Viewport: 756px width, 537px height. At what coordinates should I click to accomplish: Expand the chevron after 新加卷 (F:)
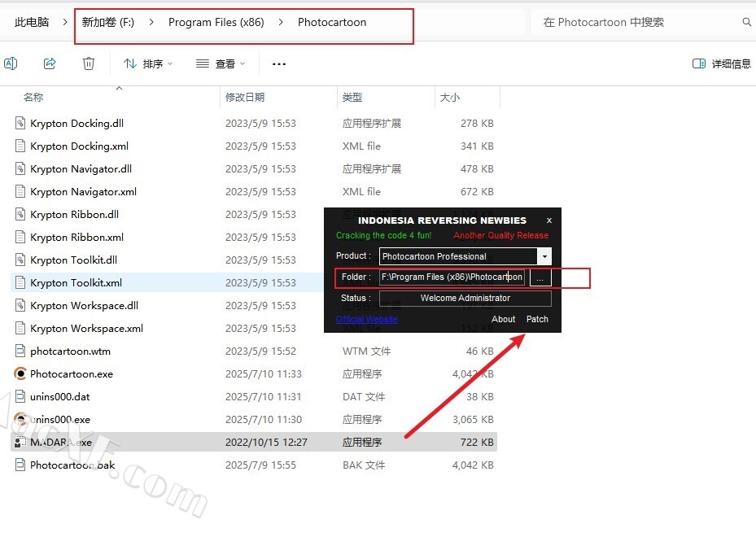(151, 22)
